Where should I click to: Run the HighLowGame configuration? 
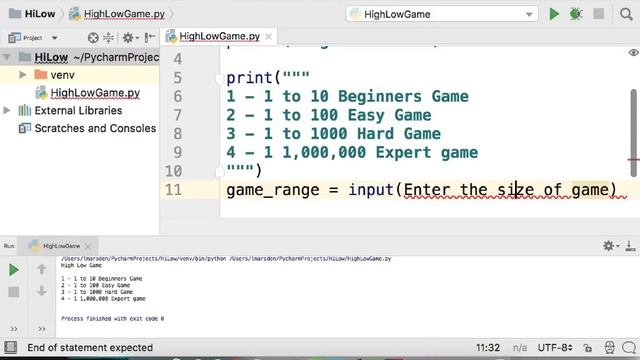click(554, 14)
